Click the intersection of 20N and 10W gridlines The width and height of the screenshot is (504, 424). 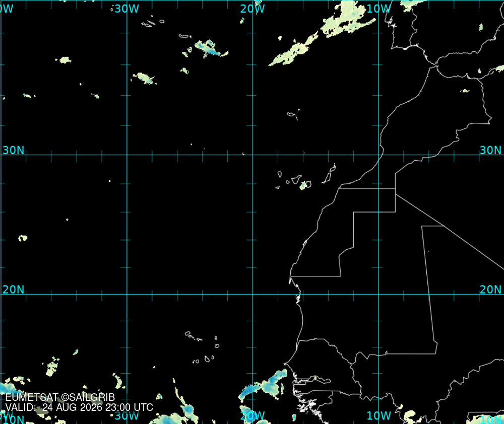(379, 294)
